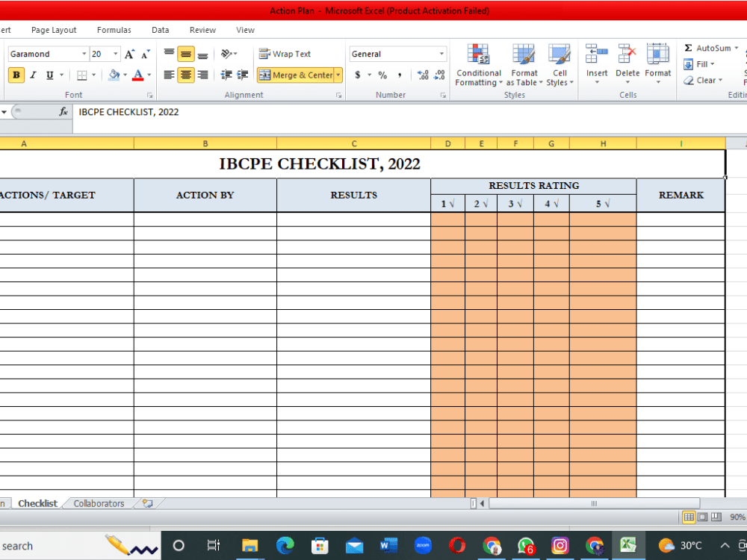Click the horizontal scrollbar thumb

(x=594, y=503)
